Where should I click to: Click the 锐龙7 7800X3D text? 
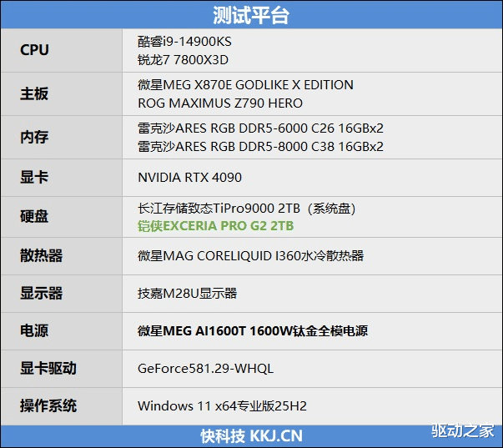[x=183, y=60]
